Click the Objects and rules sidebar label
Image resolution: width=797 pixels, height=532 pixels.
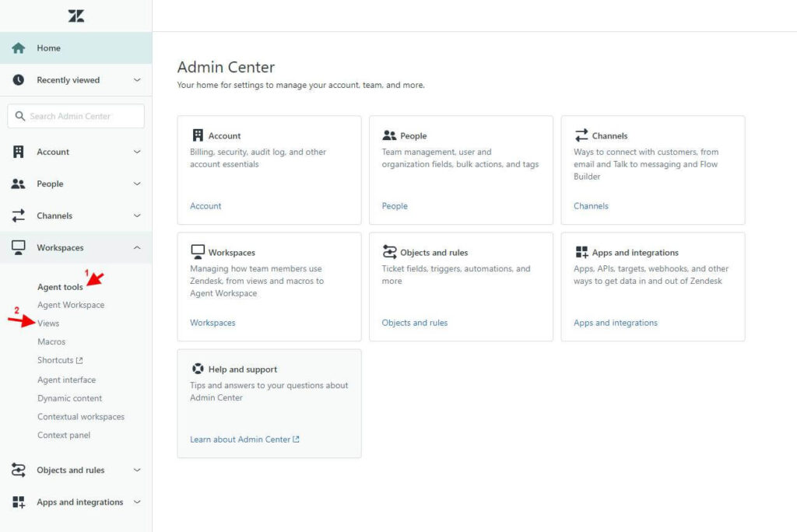(x=71, y=470)
